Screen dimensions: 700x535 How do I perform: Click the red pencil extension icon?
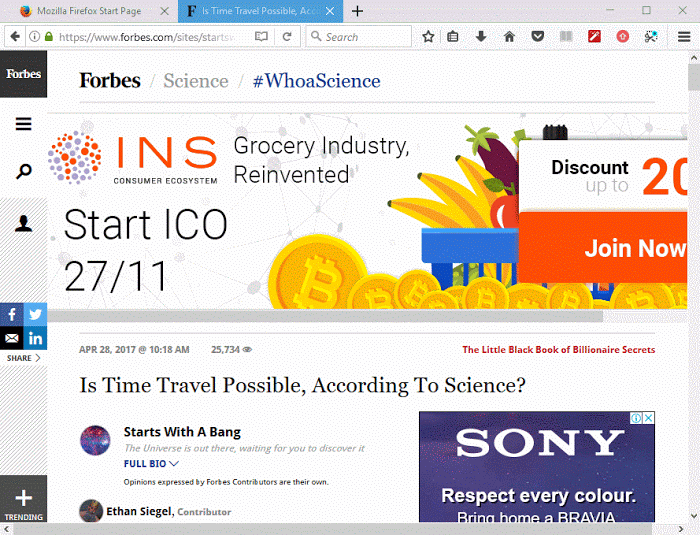pos(594,36)
